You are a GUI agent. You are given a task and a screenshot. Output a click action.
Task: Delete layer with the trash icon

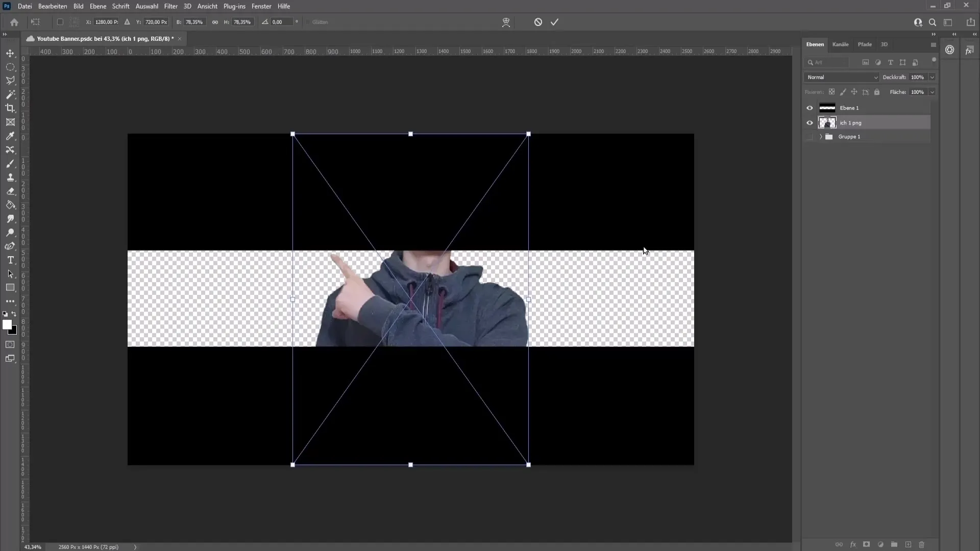(x=922, y=544)
